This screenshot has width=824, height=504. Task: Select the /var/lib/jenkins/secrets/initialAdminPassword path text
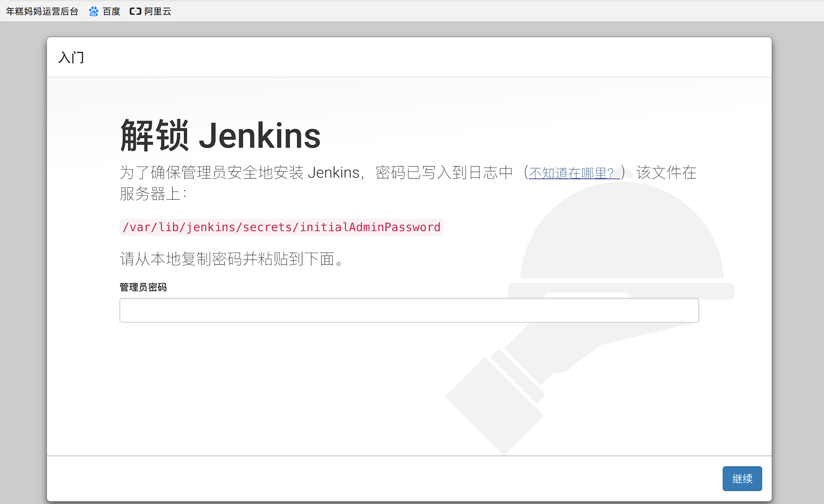(x=282, y=227)
